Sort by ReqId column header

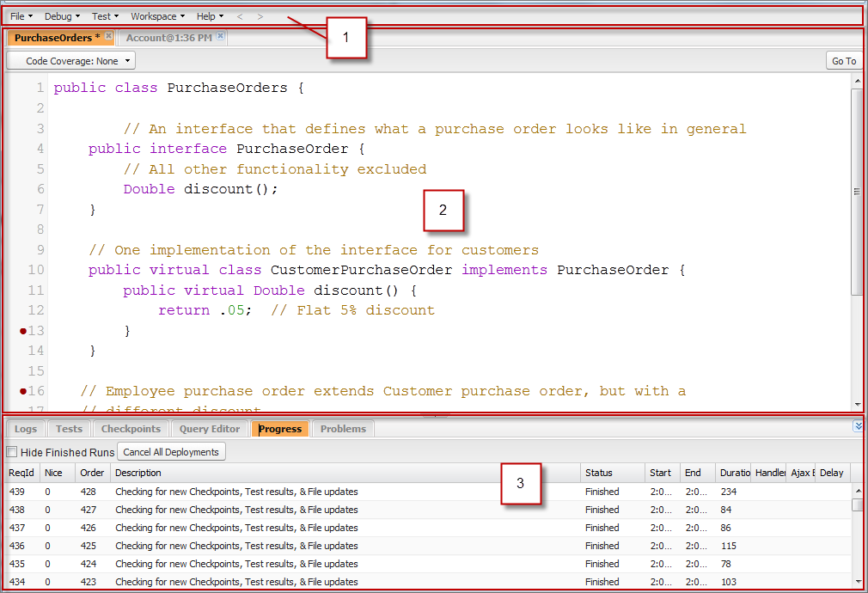pyautogui.click(x=21, y=473)
